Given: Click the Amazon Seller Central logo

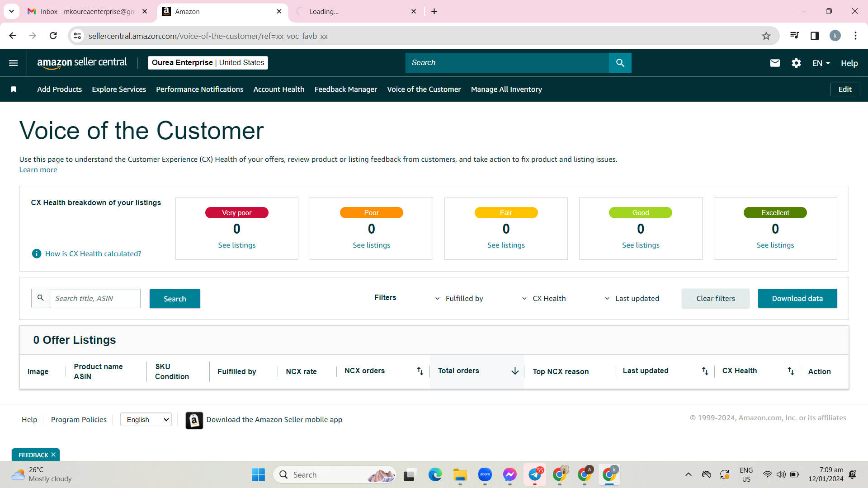Looking at the screenshot, I should point(82,63).
